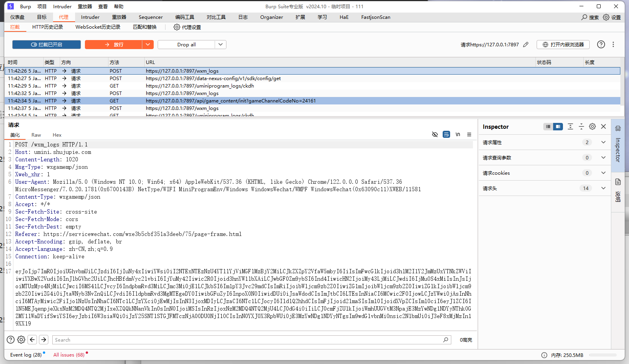The height and width of the screenshot is (364, 629).
Task: Toggle line wrap in the request editor
Action: click(x=446, y=134)
